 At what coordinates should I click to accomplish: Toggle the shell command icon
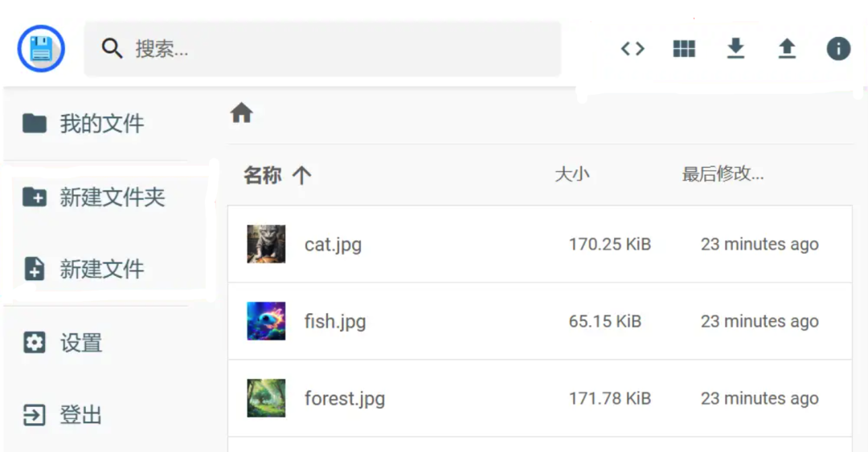[x=633, y=49]
